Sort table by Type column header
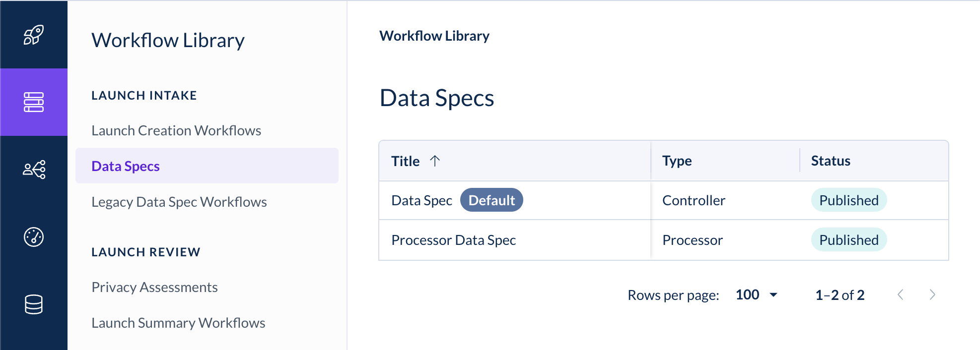The height and width of the screenshot is (350, 980). [x=677, y=161]
